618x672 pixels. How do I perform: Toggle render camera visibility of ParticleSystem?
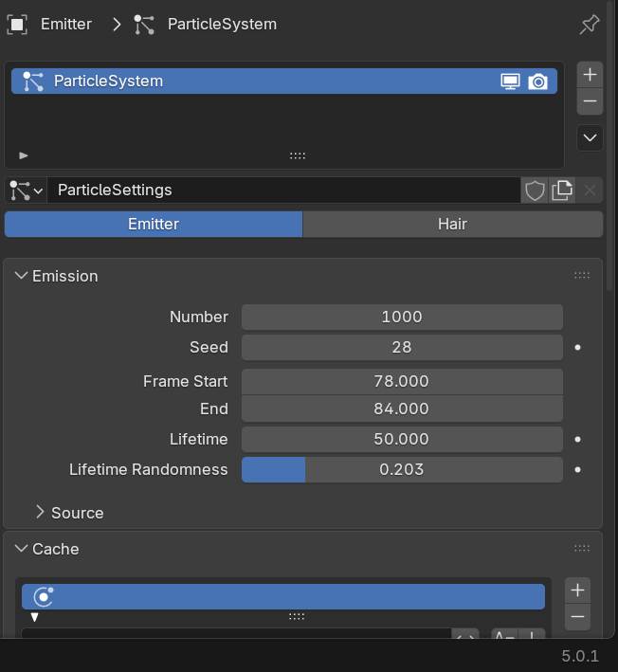(x=537, y=82)
